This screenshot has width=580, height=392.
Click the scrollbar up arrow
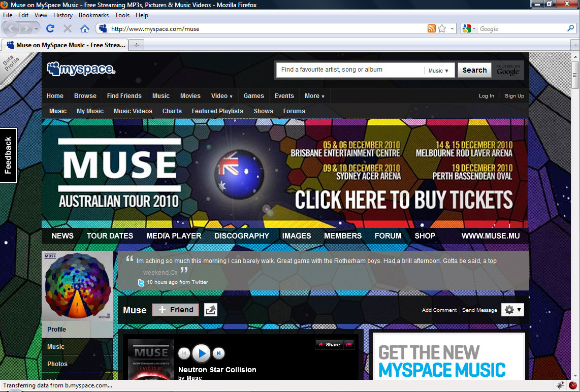pos(575,56)
